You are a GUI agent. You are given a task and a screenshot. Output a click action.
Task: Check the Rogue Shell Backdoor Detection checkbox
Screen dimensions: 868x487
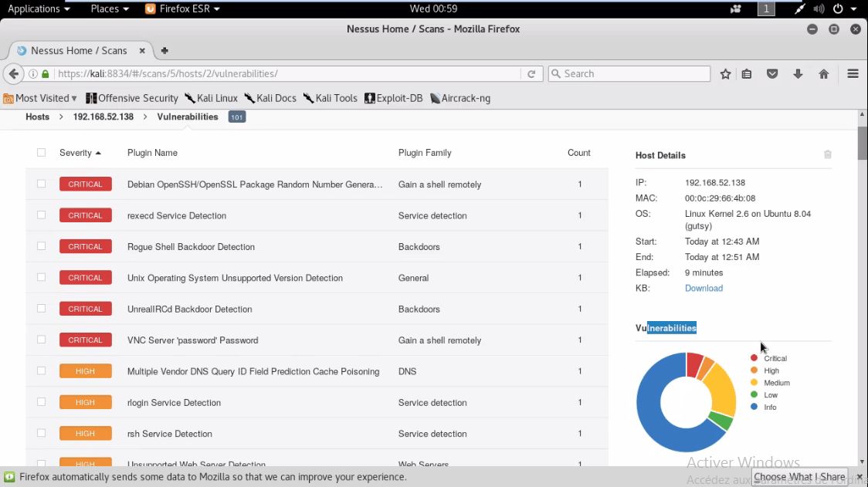coord(42,245)
